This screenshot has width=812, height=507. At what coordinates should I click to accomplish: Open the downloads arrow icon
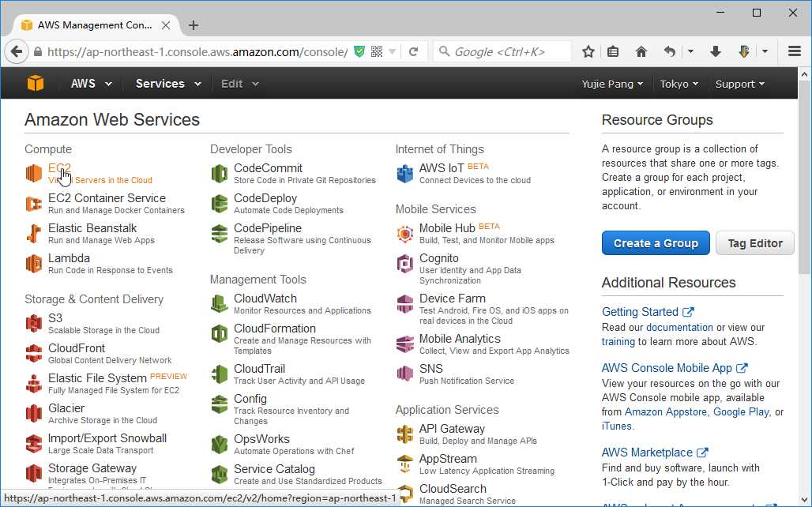coord(716,52)
